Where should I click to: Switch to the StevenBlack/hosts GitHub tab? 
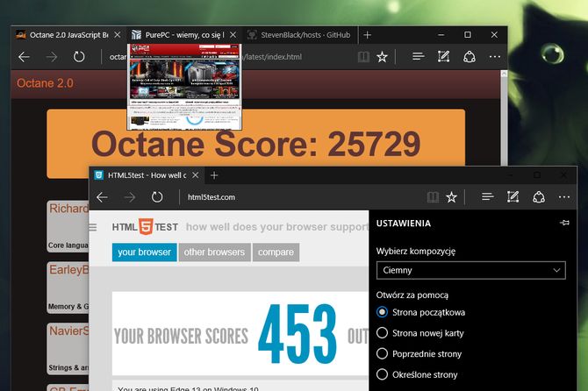point(299,35)
